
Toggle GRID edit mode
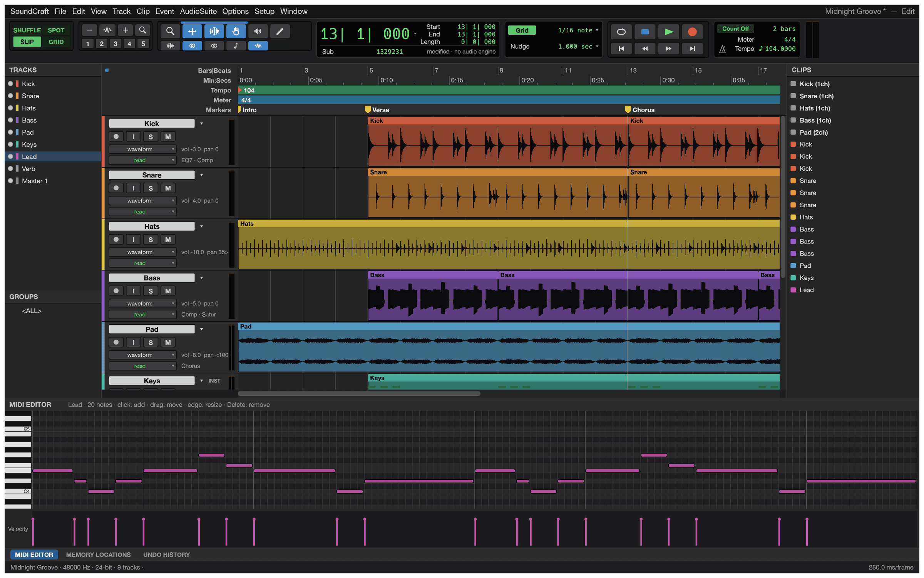(x=56, y=42)
